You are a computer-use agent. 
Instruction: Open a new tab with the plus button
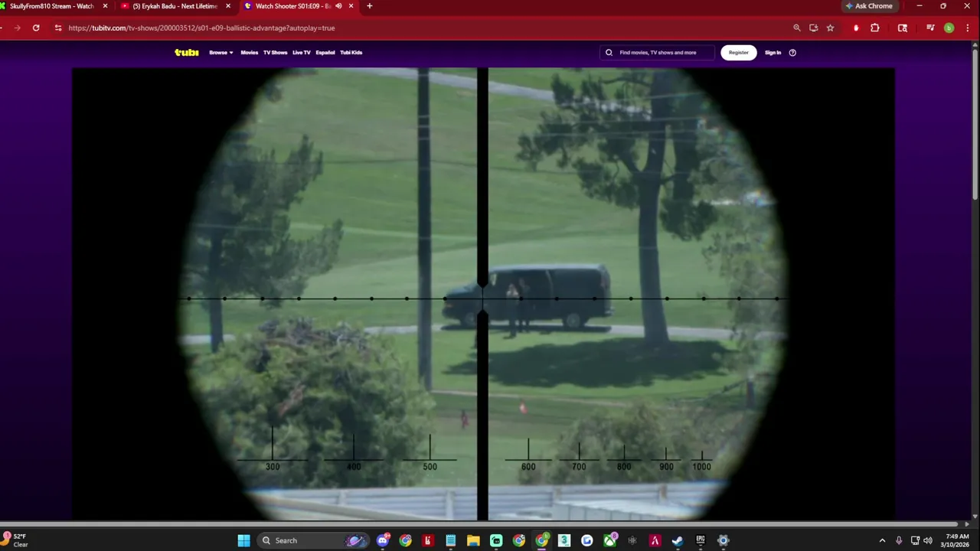pyautogui.click(x=370, y=6)
